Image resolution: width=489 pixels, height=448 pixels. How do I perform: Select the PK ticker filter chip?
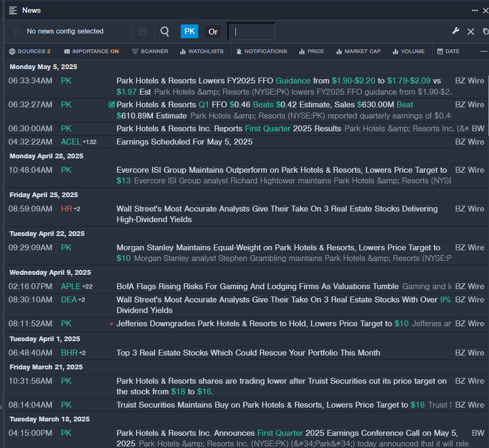pos(189,31)
